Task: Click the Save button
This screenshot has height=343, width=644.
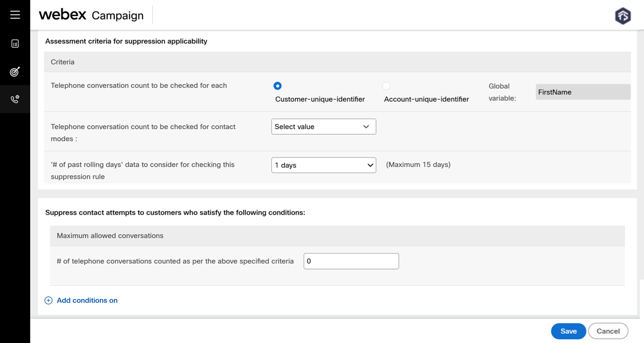Action: [568, 331]
